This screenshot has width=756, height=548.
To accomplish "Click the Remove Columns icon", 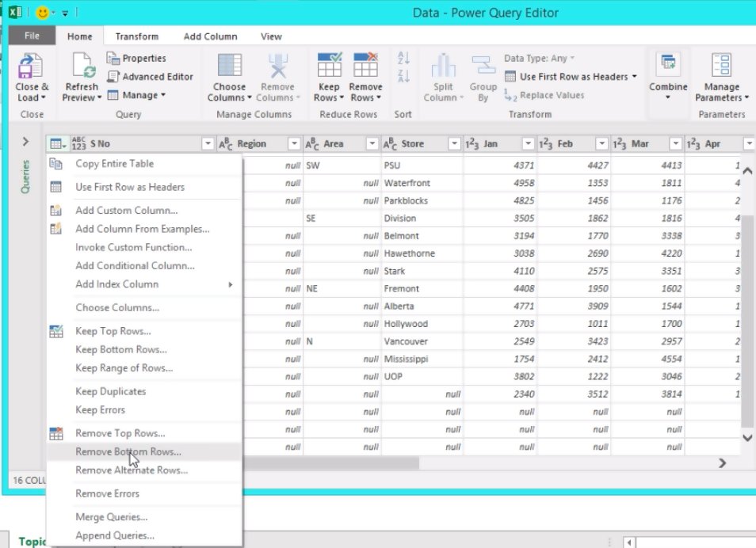I will tap(277, 66).
